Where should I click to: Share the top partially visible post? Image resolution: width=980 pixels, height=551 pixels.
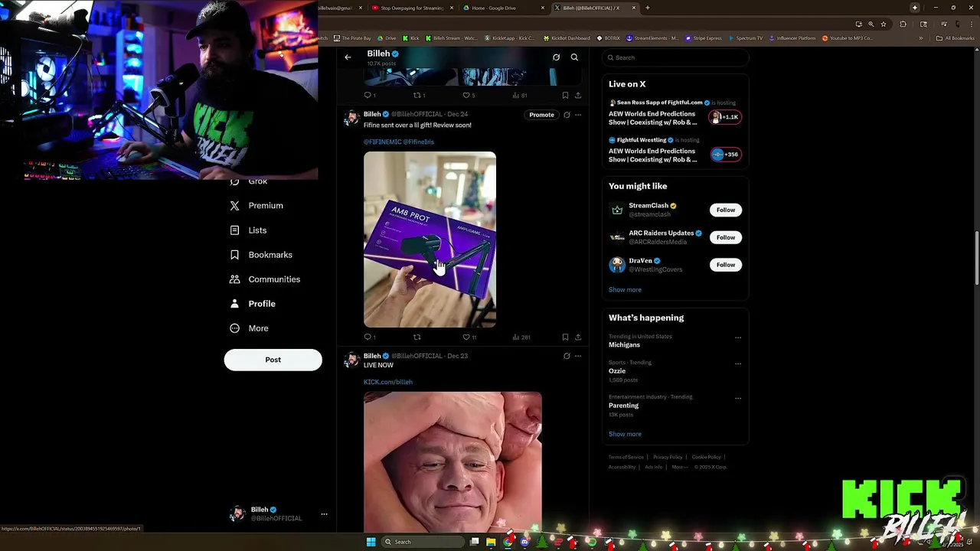click(578, 96)
